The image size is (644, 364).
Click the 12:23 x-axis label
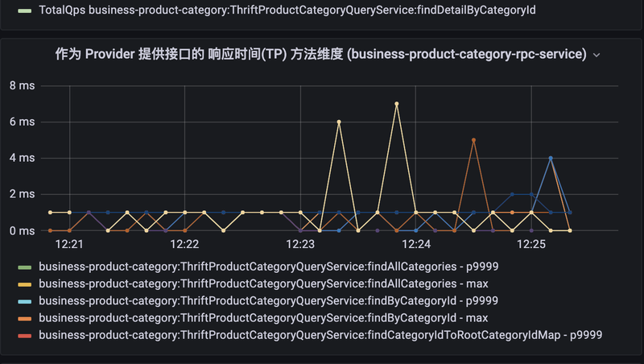(300, 245)
